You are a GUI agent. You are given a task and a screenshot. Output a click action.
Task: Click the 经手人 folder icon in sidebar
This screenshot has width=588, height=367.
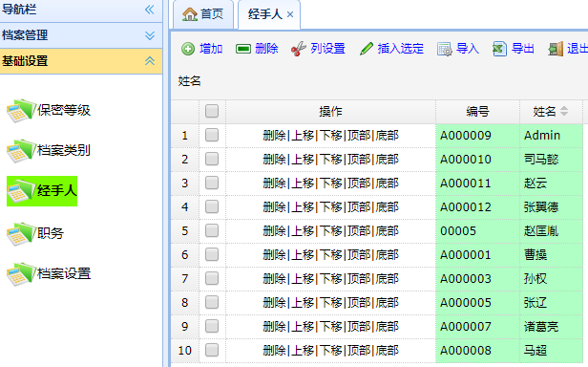pyautogui.click(x=21, y=191)
